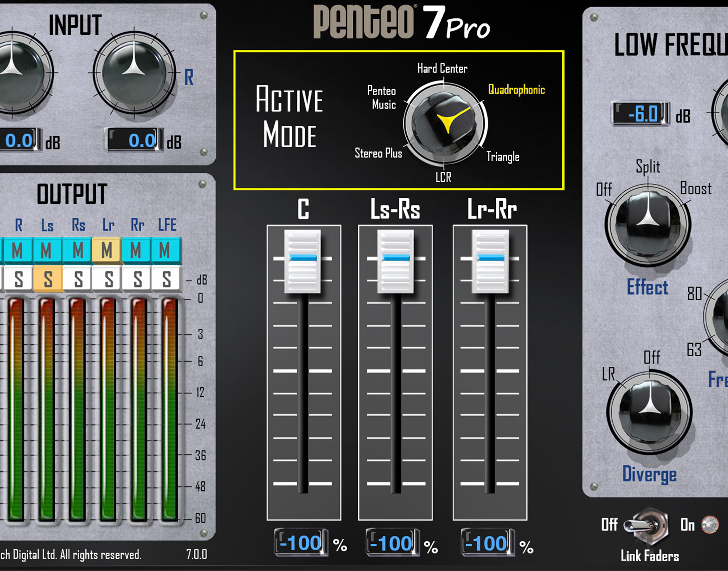
Task: Set Effect knob to Off
Action: (x=604, y=189)
